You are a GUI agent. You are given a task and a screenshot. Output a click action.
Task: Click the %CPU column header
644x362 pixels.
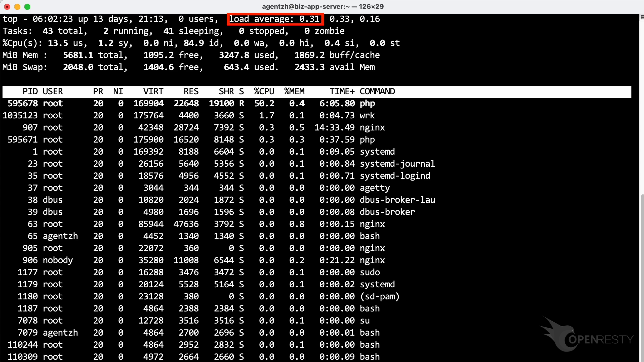coord(264,92)
